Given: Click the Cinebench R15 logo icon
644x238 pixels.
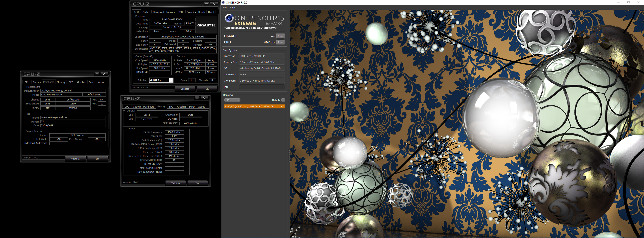Looking at the screenshot, I should coord(229,18).
